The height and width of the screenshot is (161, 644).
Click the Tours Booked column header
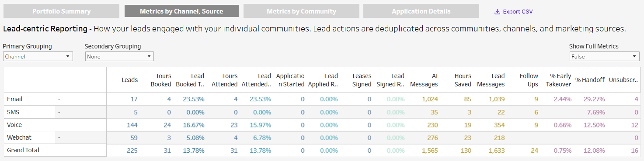(161, 80)
